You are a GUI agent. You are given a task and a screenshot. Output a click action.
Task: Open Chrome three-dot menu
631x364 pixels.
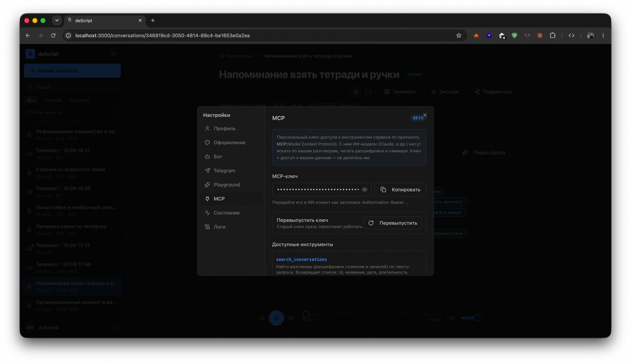pos(603,36)
